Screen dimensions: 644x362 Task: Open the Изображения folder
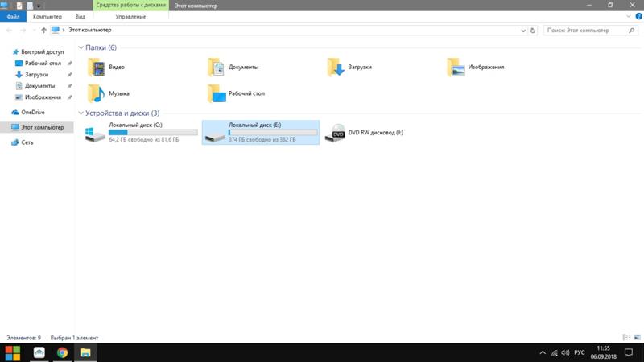click(x=476, y=67)
